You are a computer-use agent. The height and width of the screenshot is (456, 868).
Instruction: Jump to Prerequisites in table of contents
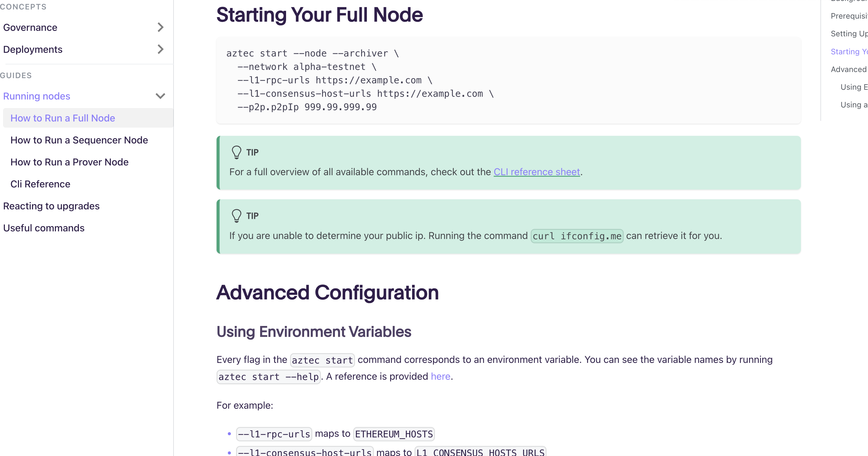click(x=848, y=16)
